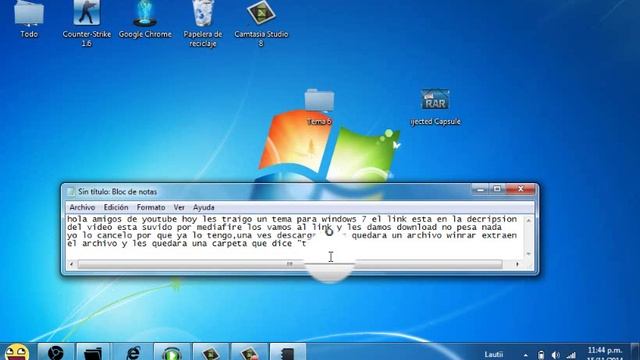
Task: Launch the Camtasia Studio 8 desktop shortcut
Action: 261,22
